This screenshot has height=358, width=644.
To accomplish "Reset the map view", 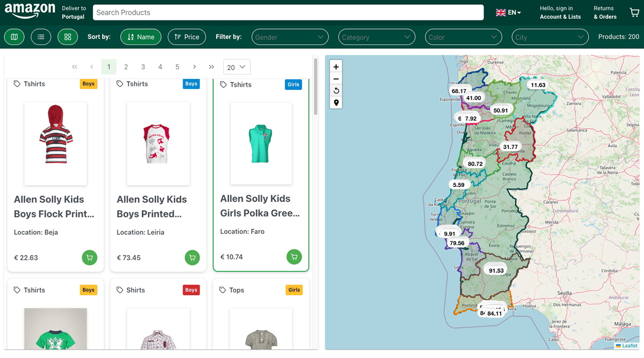I will click(336, 91).
